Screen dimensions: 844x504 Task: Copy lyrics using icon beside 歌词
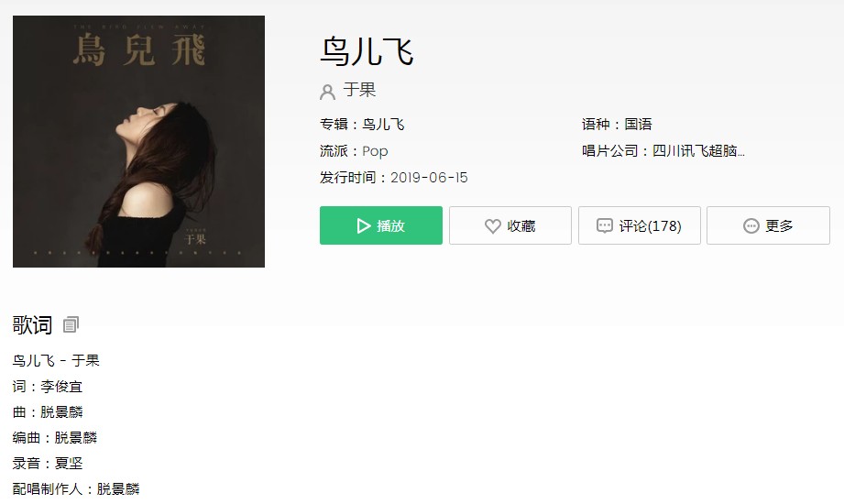pyautogui.click(x=71, y=324)
